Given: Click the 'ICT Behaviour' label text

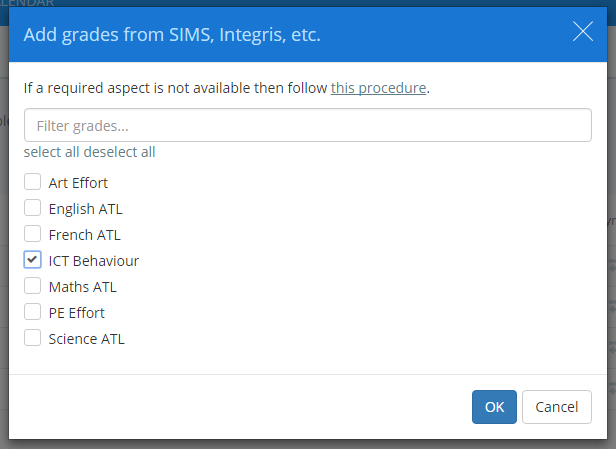Looking at the screenshot, I should [x=94, y=261].
